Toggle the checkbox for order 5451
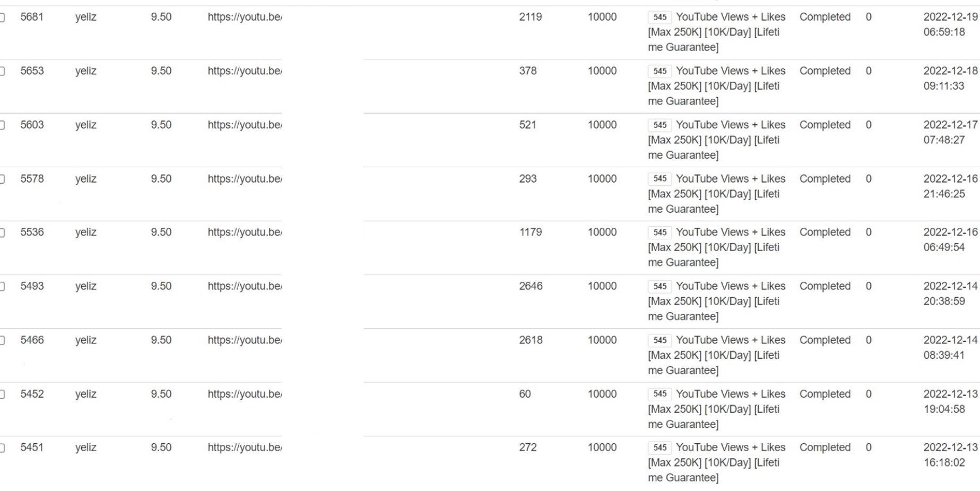This screenshot has width=980, height=491. click(2, 448)
